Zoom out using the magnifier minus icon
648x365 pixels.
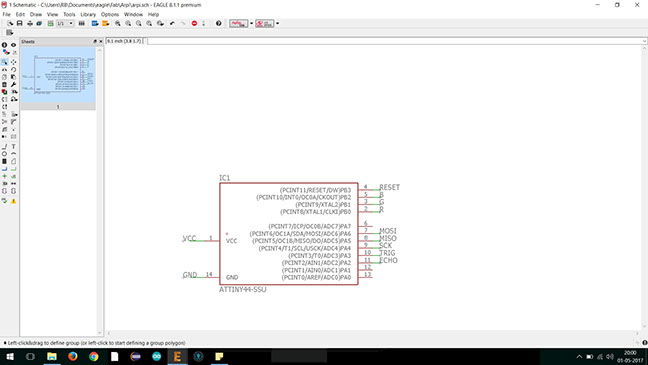coord(139,24)
